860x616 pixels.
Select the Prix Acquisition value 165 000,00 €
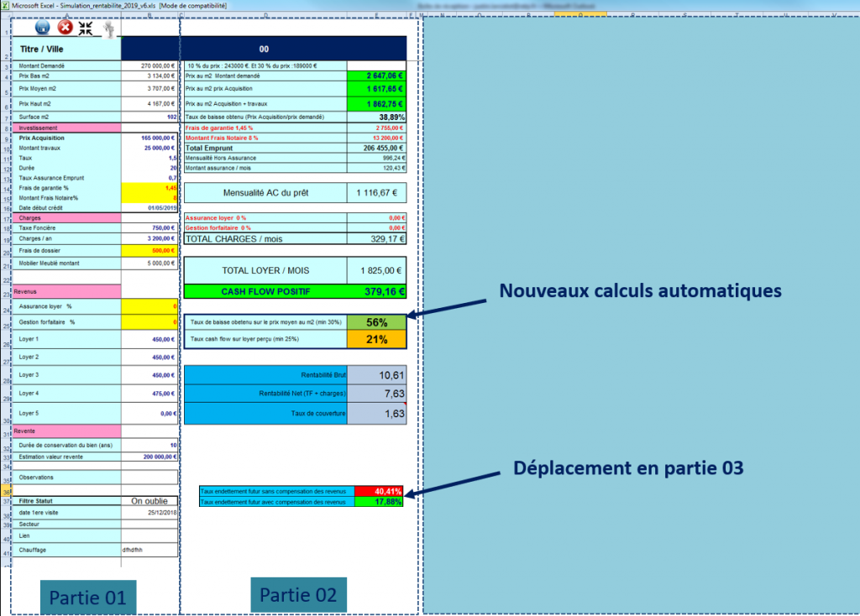149,137
